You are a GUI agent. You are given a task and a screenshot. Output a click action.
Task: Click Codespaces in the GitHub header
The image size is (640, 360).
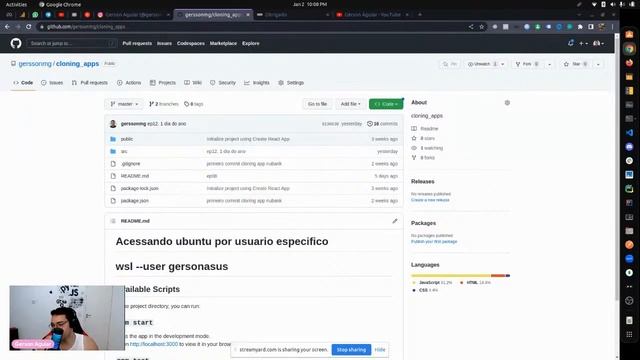point(191,43)
